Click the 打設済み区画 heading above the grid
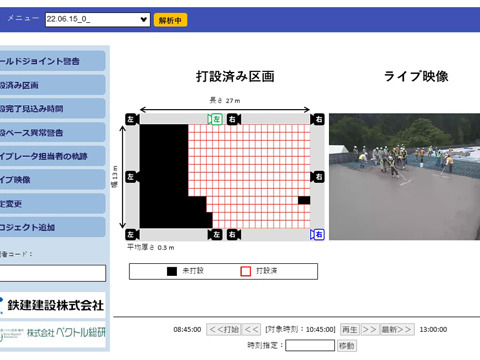Image resolution: width=480 pixels, height=360 pixels. coord(235,76)
